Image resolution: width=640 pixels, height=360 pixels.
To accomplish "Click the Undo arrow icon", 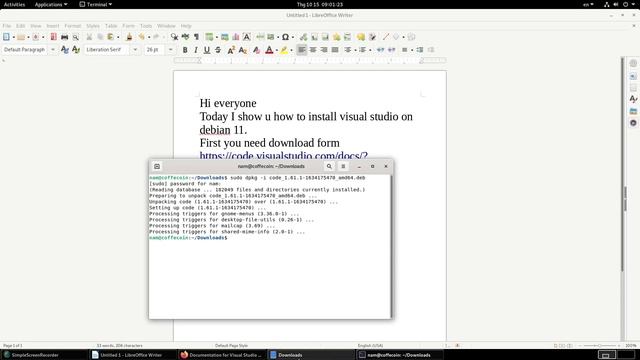I will coord(141,37).
